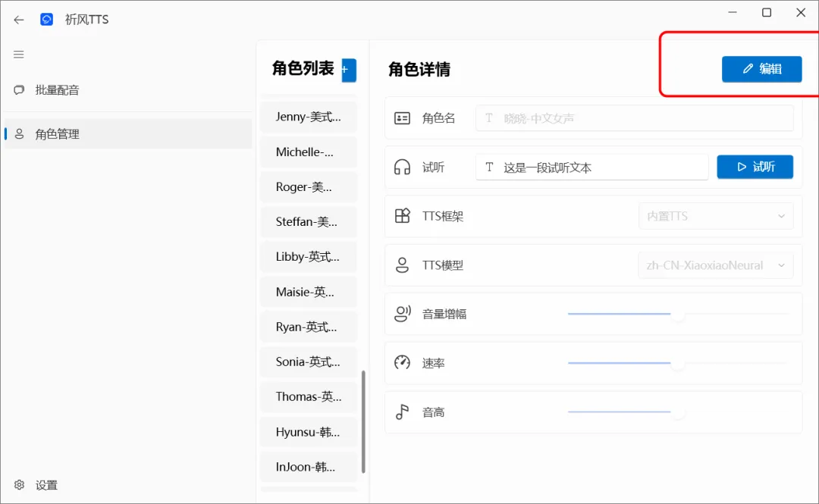Open 设置 at the sidebar bottom
Image resolution: width=819 pixels, height=504 pixels.
[x=127, y=485]
